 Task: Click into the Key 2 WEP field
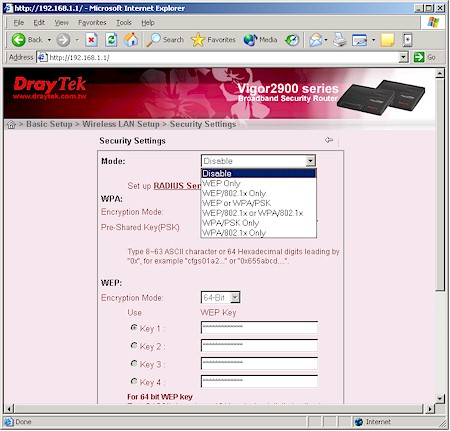[259, 345]
